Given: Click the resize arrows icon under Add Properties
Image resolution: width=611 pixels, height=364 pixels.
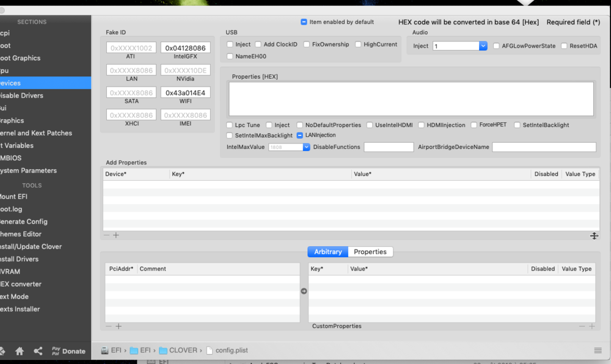Looking at the screenshot, I should [593, 236].
